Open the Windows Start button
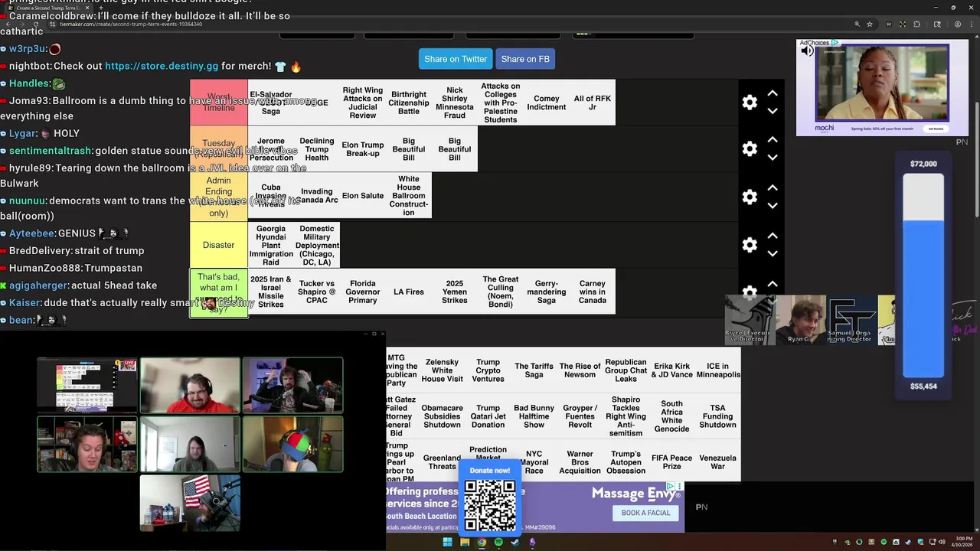This screenshot has width=980, height=551. click(x=447, y=542)
